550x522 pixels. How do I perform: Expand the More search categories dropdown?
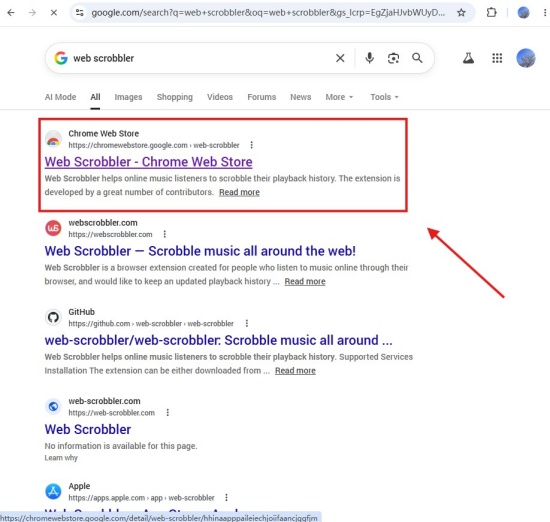click(x=339, y=97)
